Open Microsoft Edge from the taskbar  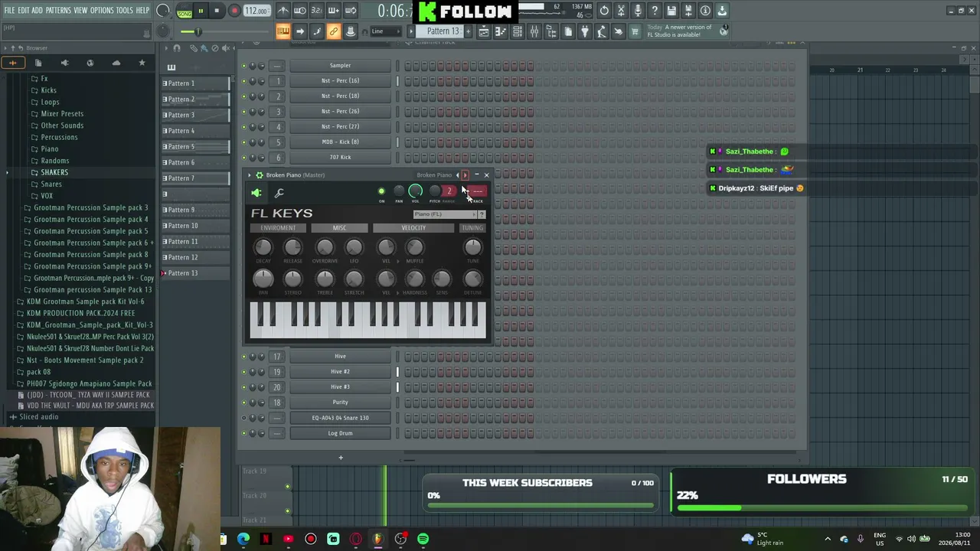point(243,540)
